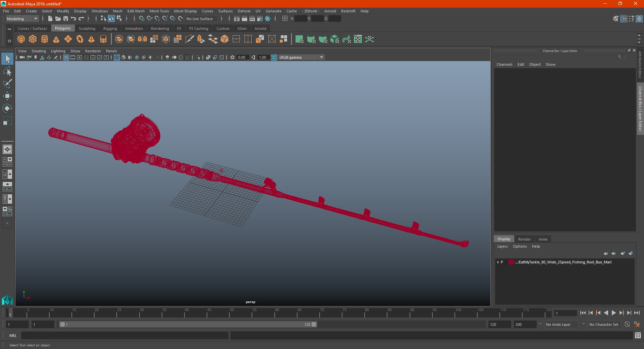Create a polygon sphere from the shelf
This screenshot has width=644, height=349.
coord(21,39)
